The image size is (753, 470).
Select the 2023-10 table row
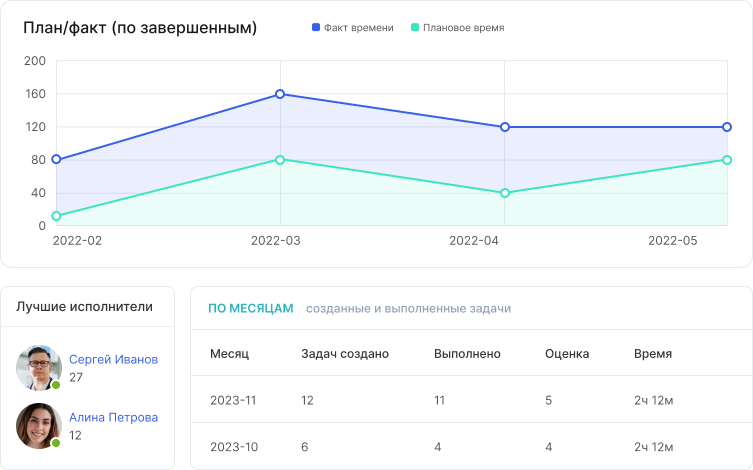tap(470, 446)
